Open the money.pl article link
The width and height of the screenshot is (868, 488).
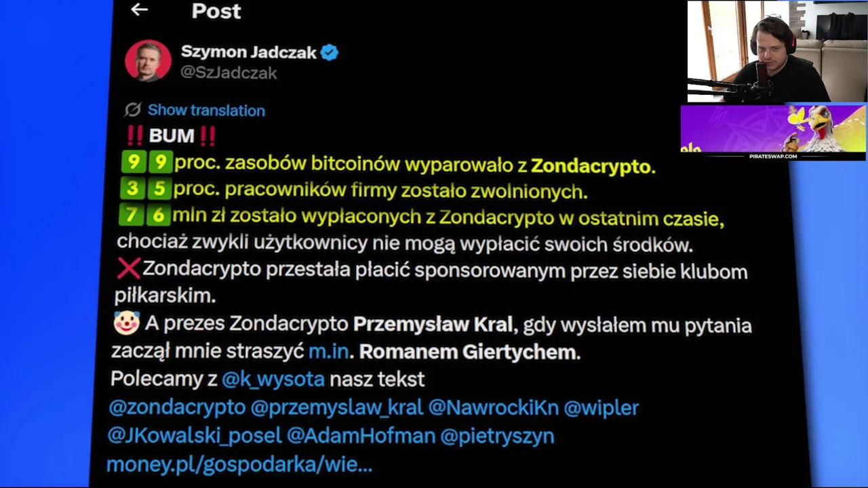pos(239,464)
